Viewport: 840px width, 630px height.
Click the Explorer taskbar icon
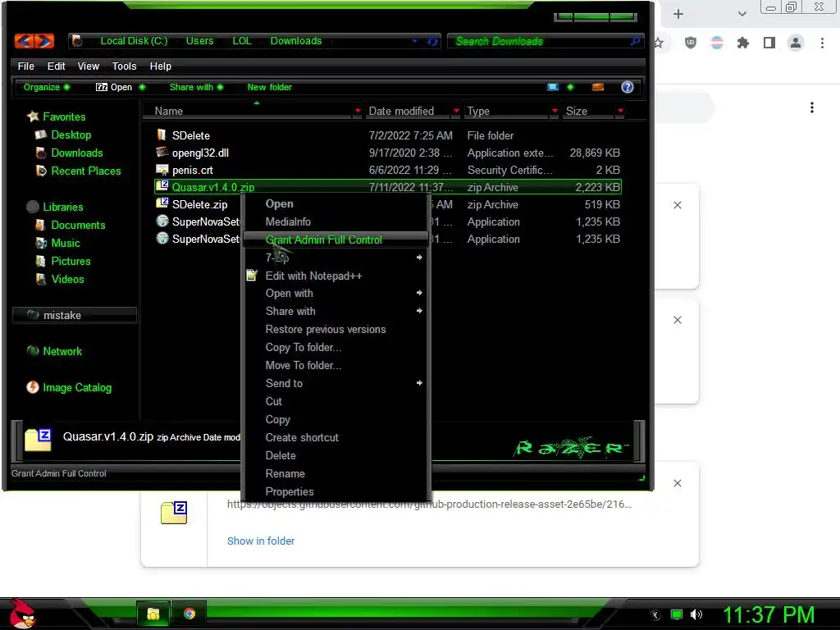[x=153, y=614]
